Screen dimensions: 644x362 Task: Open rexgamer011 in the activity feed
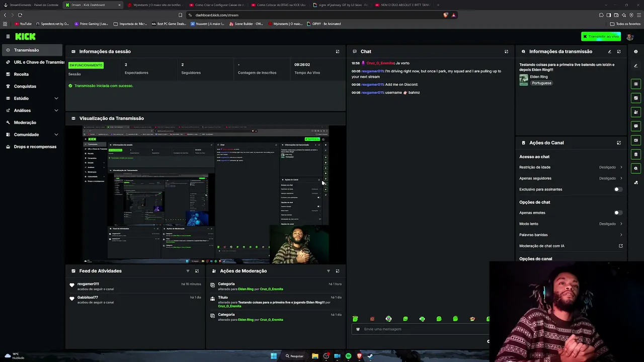tap(88, 284)
